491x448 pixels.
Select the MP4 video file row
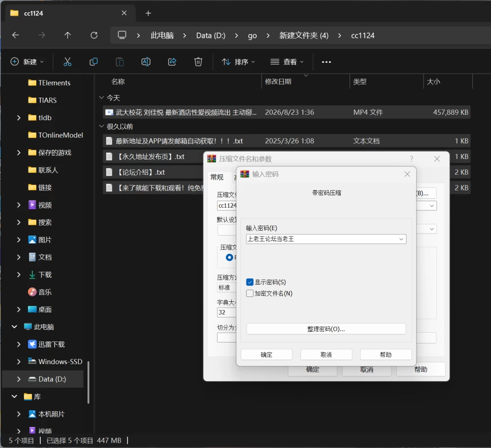point(287,112)
